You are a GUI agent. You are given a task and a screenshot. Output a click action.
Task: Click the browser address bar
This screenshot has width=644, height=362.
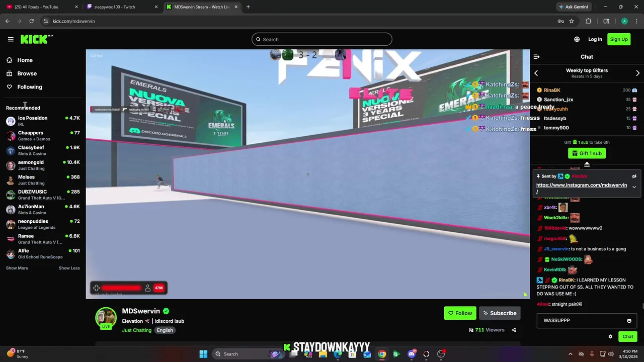pyautogui.click(x=302, y=21)
